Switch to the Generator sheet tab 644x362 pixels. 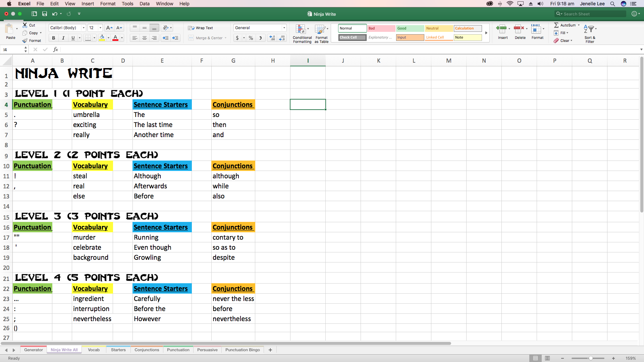click(x=33, y=350)
